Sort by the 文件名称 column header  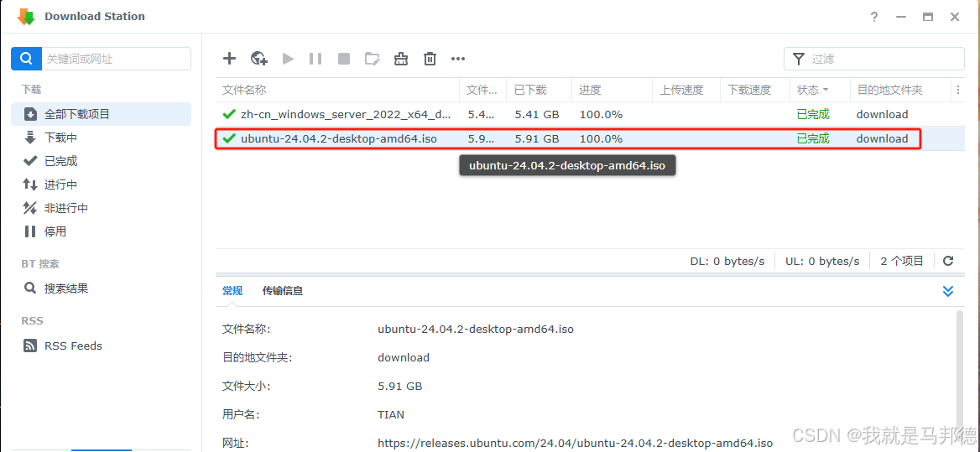pyautogui.click(x=337, y=90)
